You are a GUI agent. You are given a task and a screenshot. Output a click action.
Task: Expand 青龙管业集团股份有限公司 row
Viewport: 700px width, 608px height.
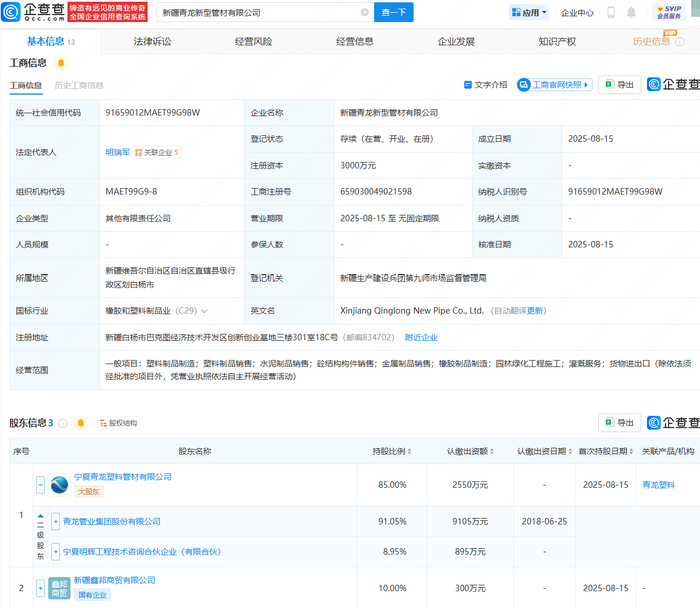pyautogui.click(x=55, y=521)
